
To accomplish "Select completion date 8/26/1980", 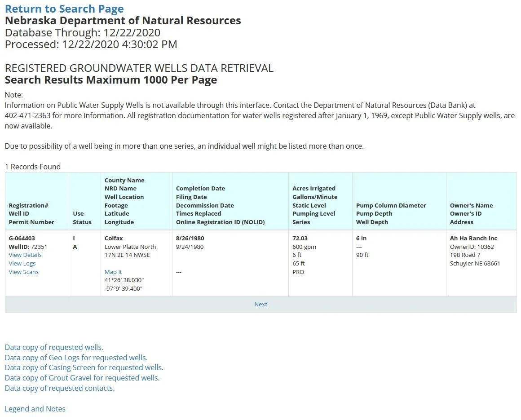I will click(x=190, y=238).
